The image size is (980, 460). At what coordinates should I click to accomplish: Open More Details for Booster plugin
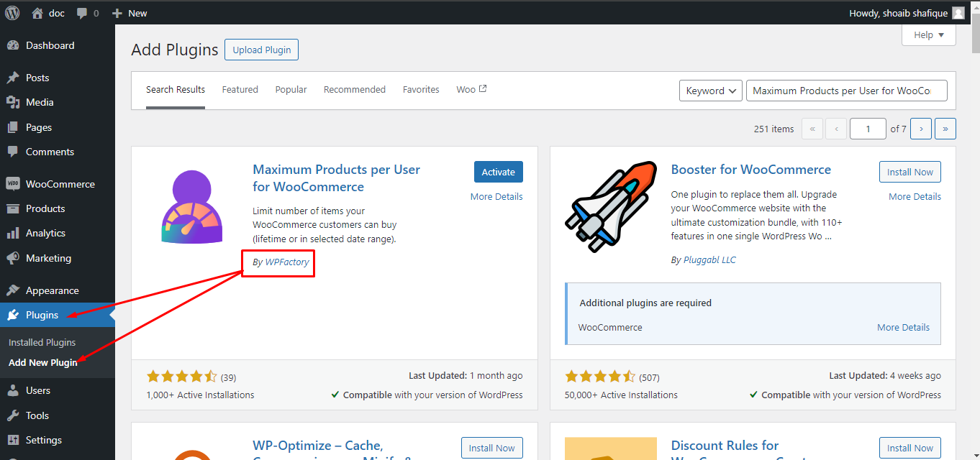point(915,196)
